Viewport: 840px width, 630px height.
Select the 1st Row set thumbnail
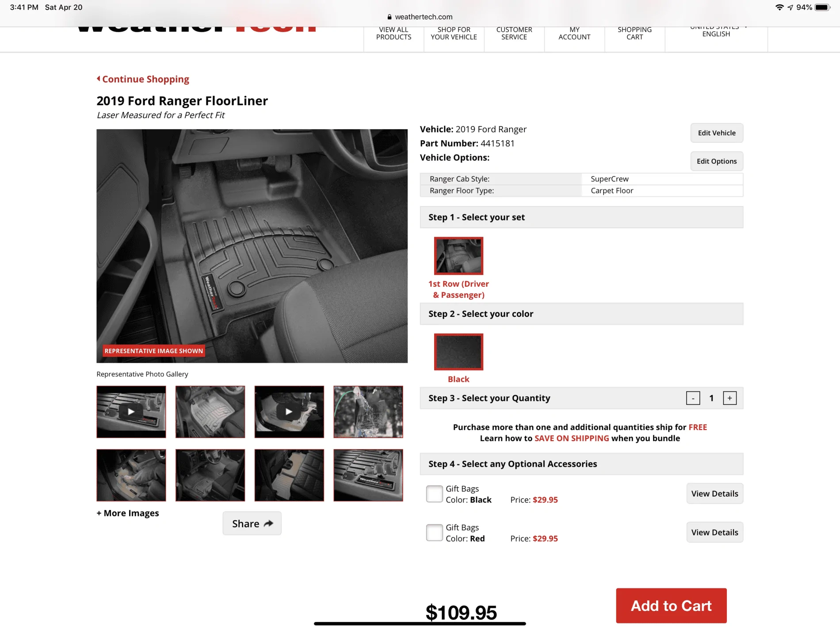click(x=458, y=256)
